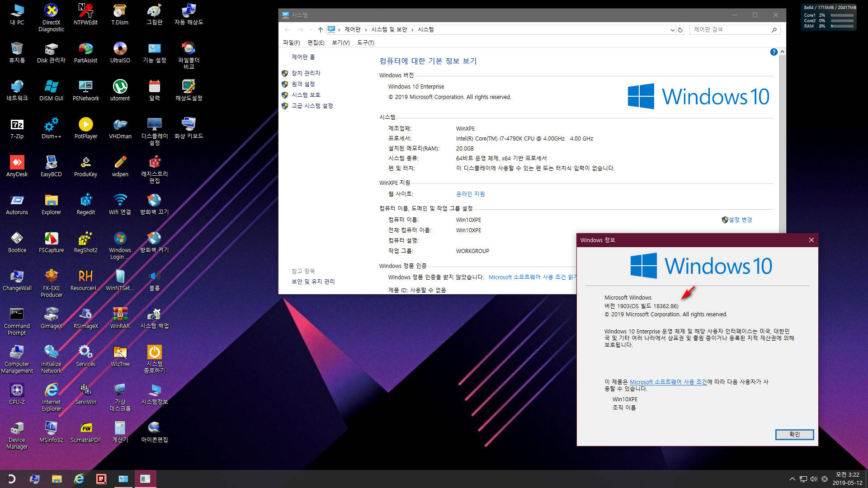Viewport: 868px width, 488px height.
Task: Open the recent locations dropdown arrow
Action: (x=311, y=30)
